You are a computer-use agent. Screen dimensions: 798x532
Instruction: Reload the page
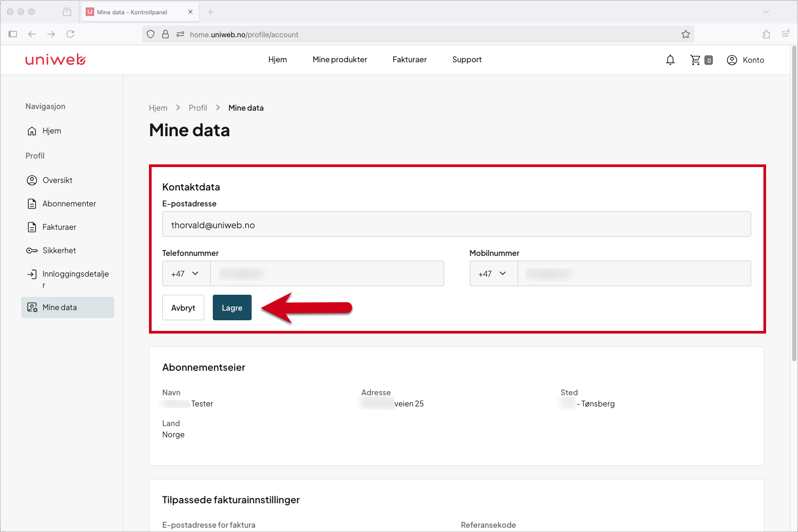click(70, 34)
